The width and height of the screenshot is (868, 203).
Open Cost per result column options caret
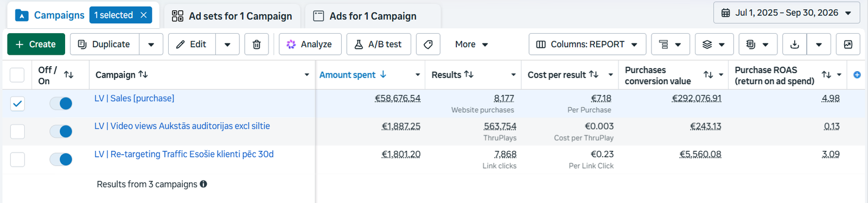tap(610, 75)
